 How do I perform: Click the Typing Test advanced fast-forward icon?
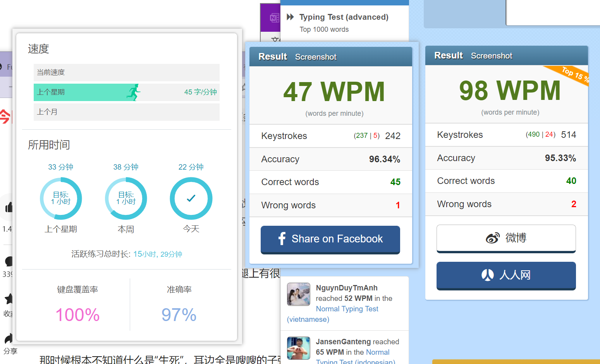pos(290,17)
